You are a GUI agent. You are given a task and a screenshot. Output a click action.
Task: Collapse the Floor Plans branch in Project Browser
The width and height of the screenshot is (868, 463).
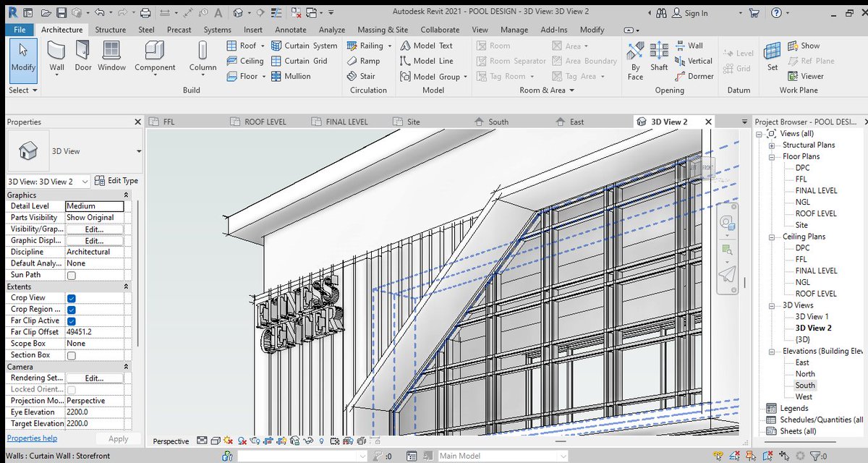772,156
